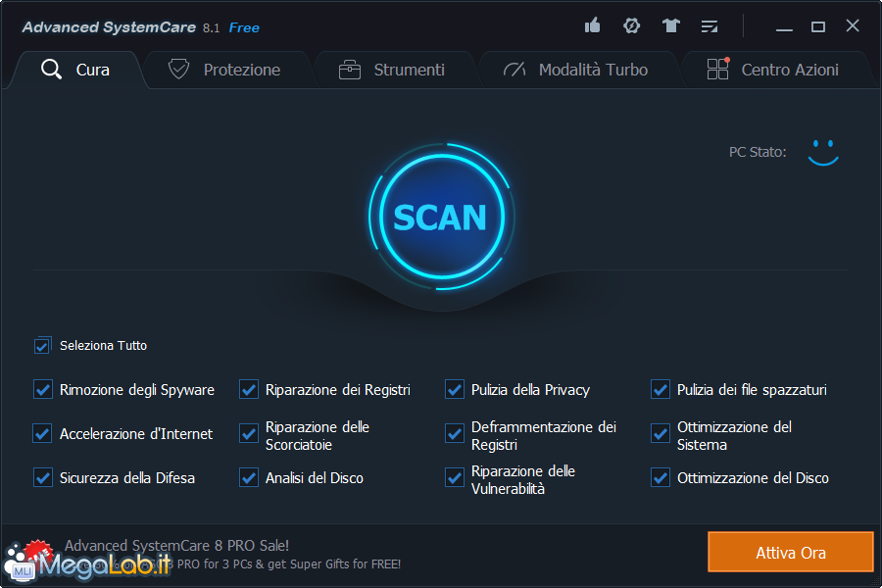Toggle Deframmentazione dei Registri checkbox

tap(455, 434)
